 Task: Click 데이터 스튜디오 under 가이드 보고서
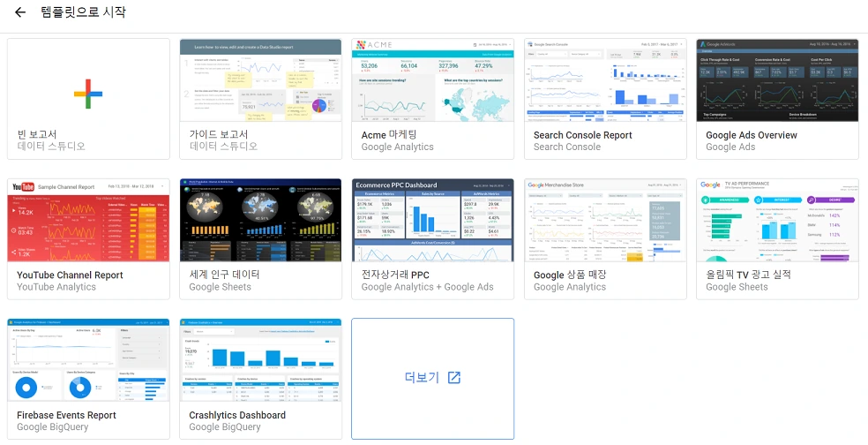[224, 147]
